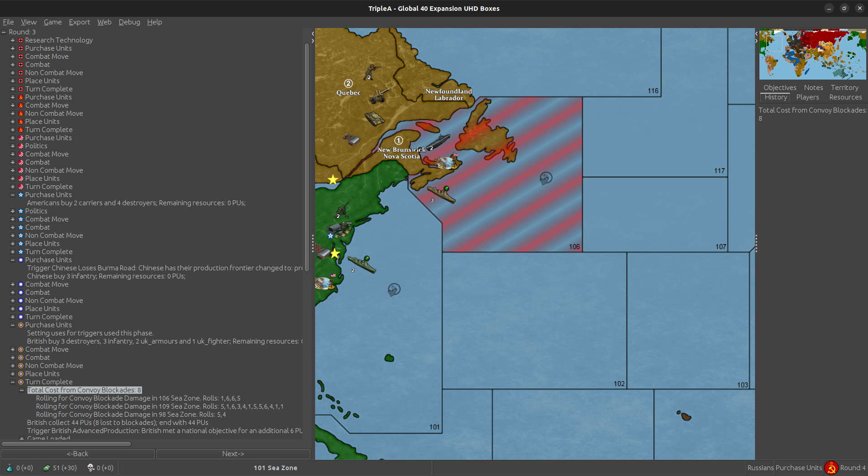Image resolution: width=868 pixels, height=476 pixels.
Task: Click the submarine stack near Nova Scotia
Action: click(438, 141)
